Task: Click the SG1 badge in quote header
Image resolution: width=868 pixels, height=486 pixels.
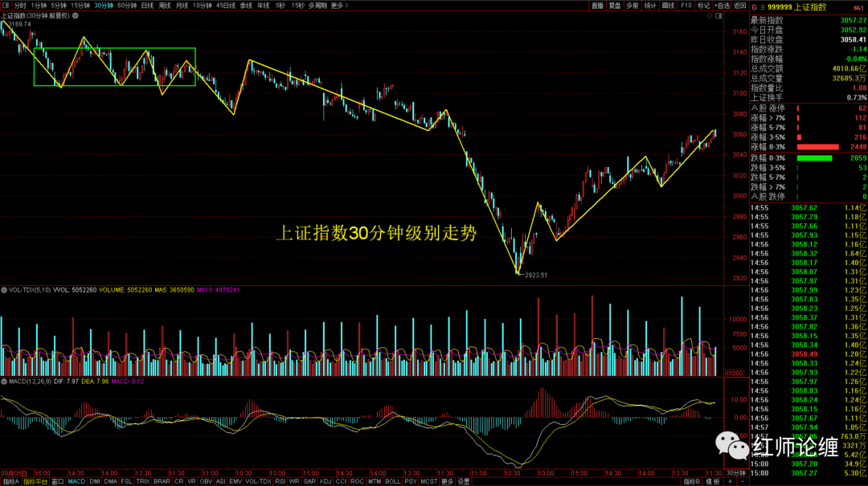Action: [x=858, y=8]
